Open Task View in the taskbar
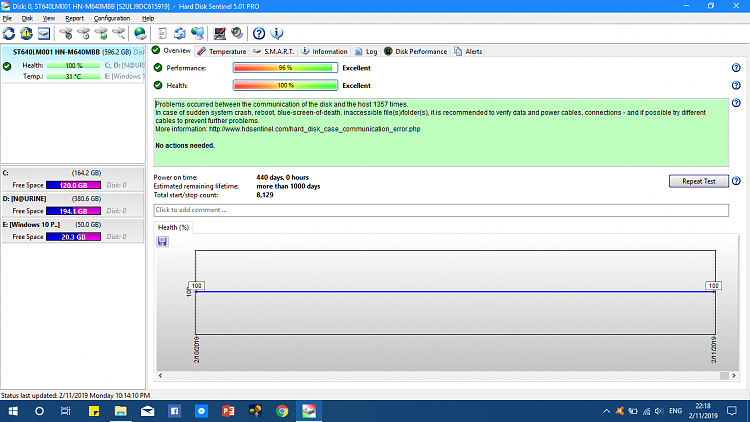 pyautogui.click(x=66, y=411)
